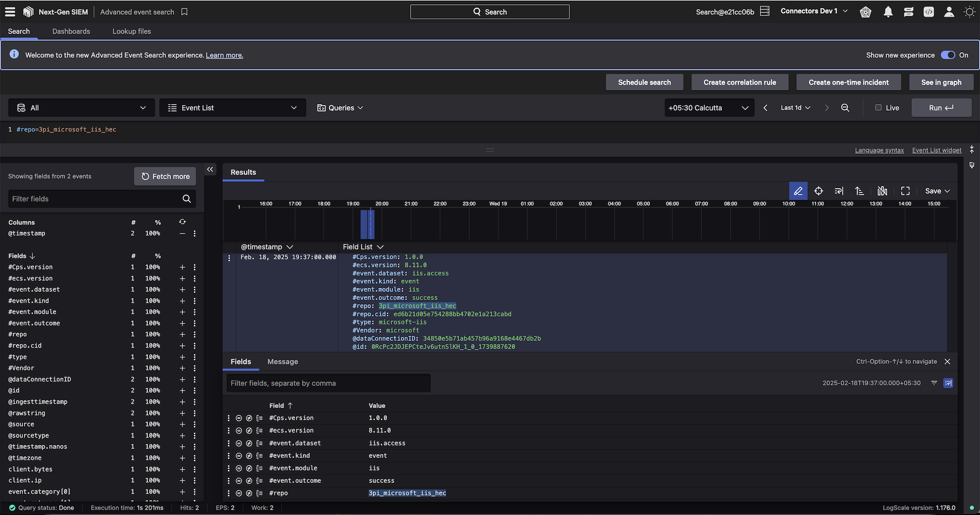980x515 pixels.
Task: Add #event.dataset field as column
Action: pos(182,289)
